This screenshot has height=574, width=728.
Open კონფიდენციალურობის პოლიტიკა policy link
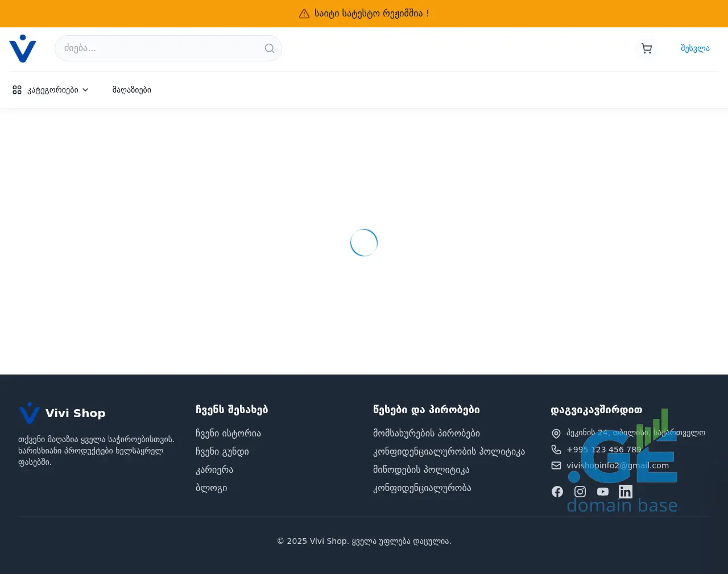(x=449, y=452)
